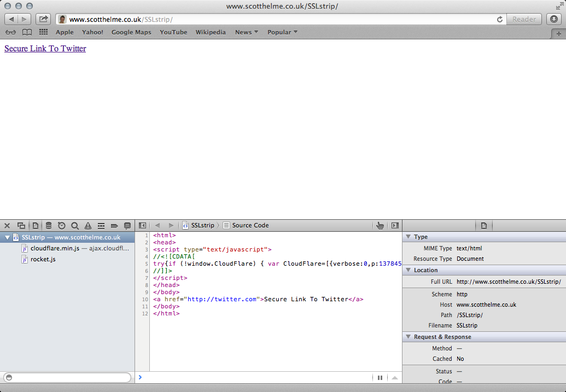This screenshot has height=392, width=566.
Task: Click Resource Type Document value
Action: click(x=470, y=259)
